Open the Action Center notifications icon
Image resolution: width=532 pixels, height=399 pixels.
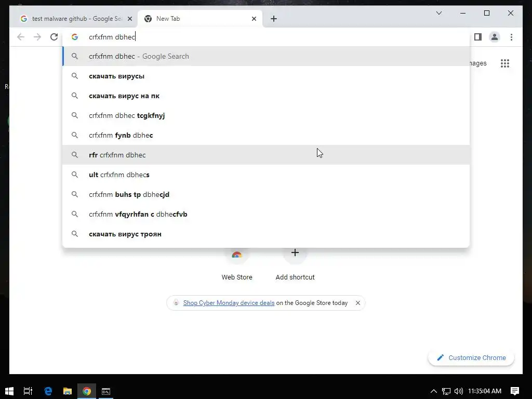(x=515, y=391)
